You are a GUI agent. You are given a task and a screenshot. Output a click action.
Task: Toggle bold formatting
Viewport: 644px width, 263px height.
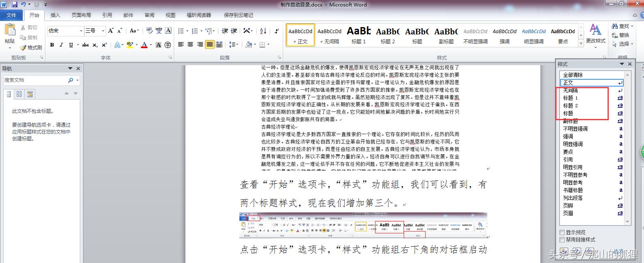(x=52, y=45)
